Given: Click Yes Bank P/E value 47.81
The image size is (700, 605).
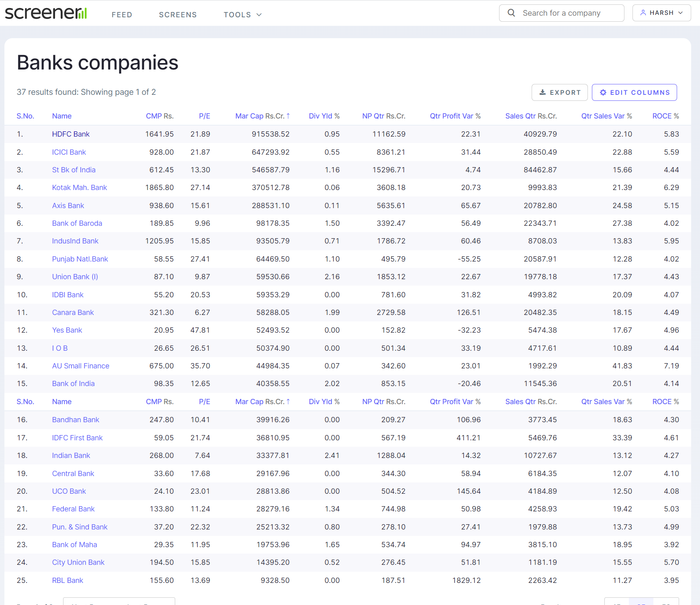Looking at the screenshot, I should 200,330.
